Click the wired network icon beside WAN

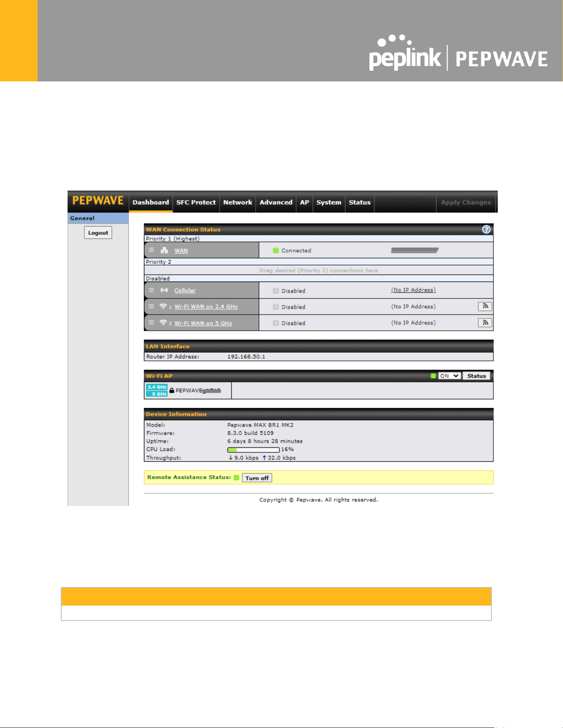tap(164, 250)
